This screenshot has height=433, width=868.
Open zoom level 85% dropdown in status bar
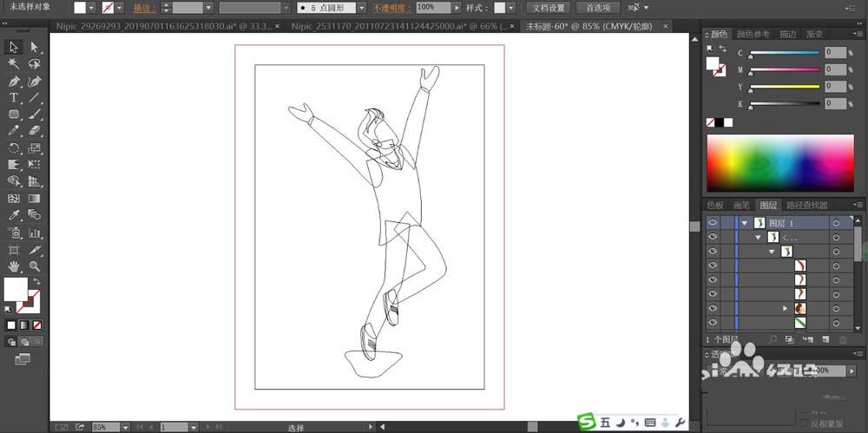[126, 427]
